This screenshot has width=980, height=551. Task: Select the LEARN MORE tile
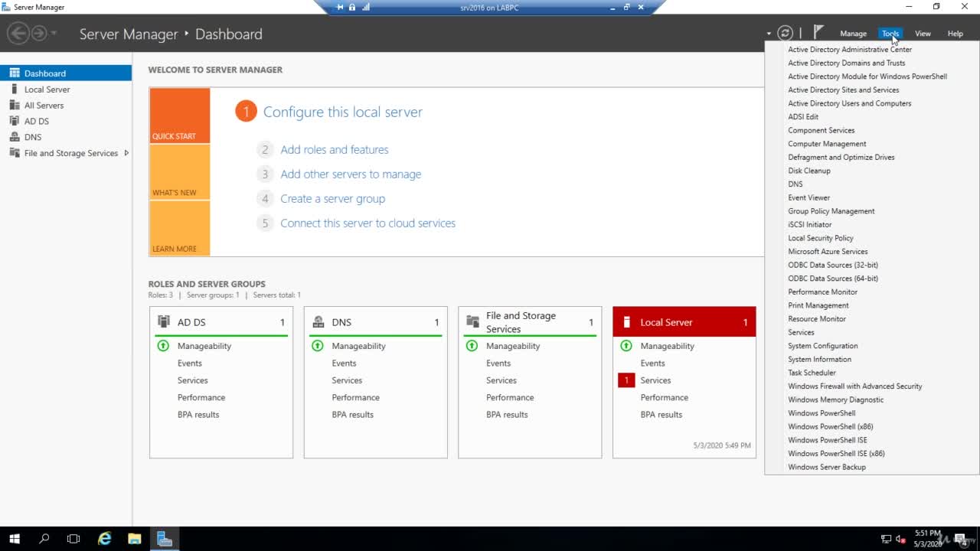pos(180,228)
